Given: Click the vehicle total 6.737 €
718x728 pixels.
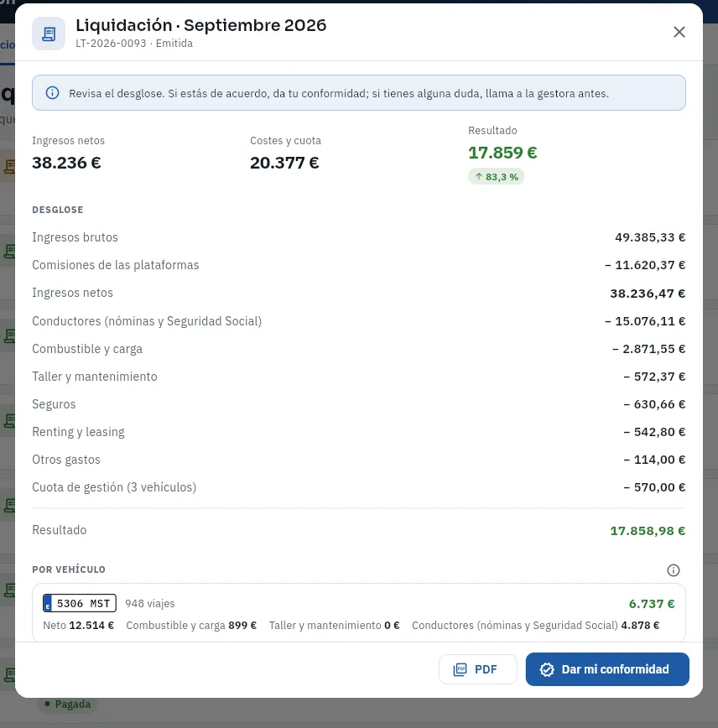Looking at the screenshot, I should click(652, 604).
